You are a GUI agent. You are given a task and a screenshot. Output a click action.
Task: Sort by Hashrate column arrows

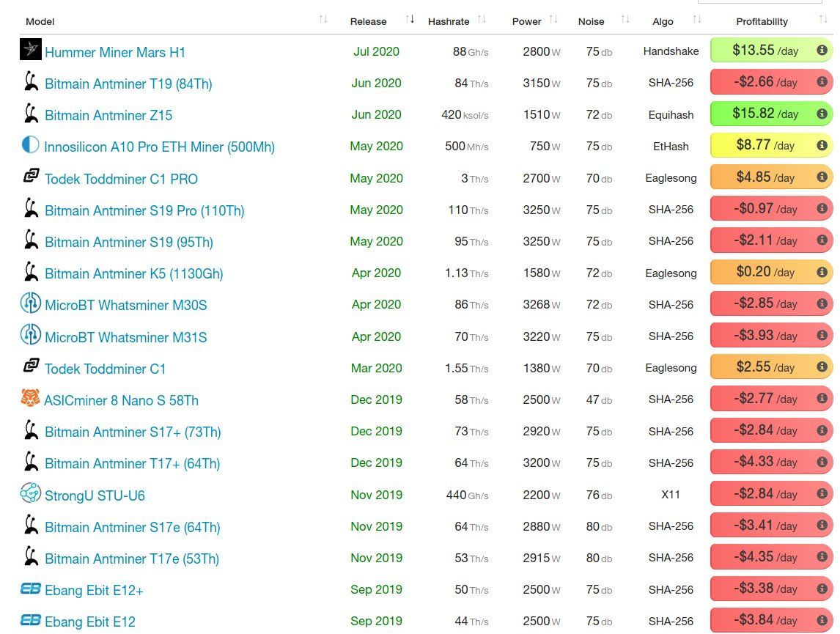[482, 20]
